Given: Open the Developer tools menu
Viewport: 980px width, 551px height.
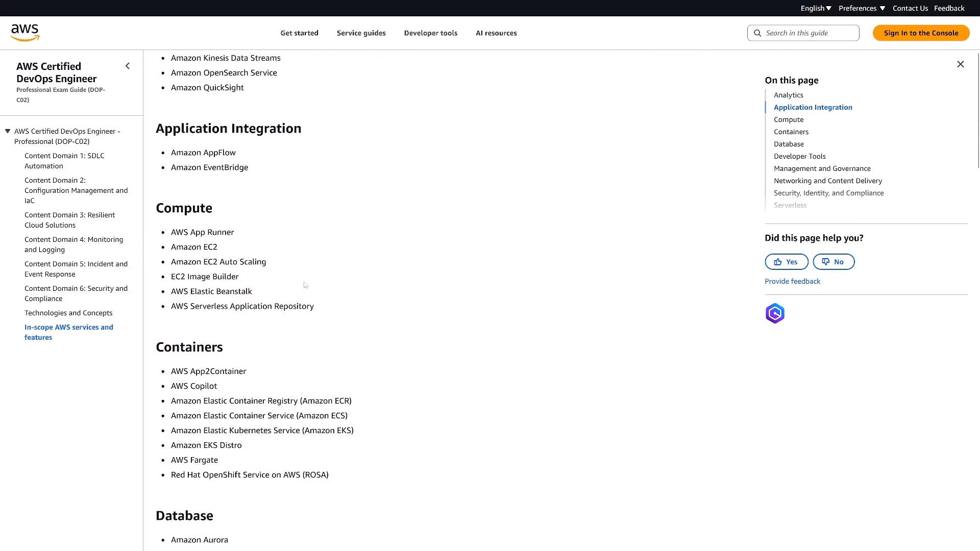Looking at the screenshot, I should 430,33.
